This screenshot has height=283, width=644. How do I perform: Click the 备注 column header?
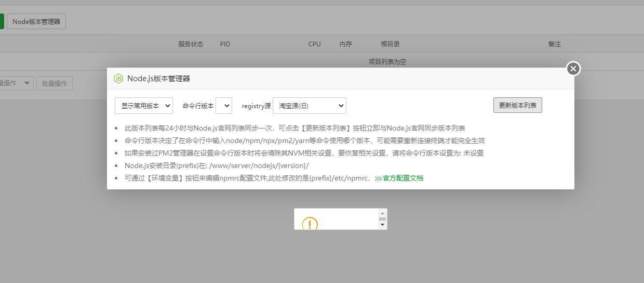554,44
